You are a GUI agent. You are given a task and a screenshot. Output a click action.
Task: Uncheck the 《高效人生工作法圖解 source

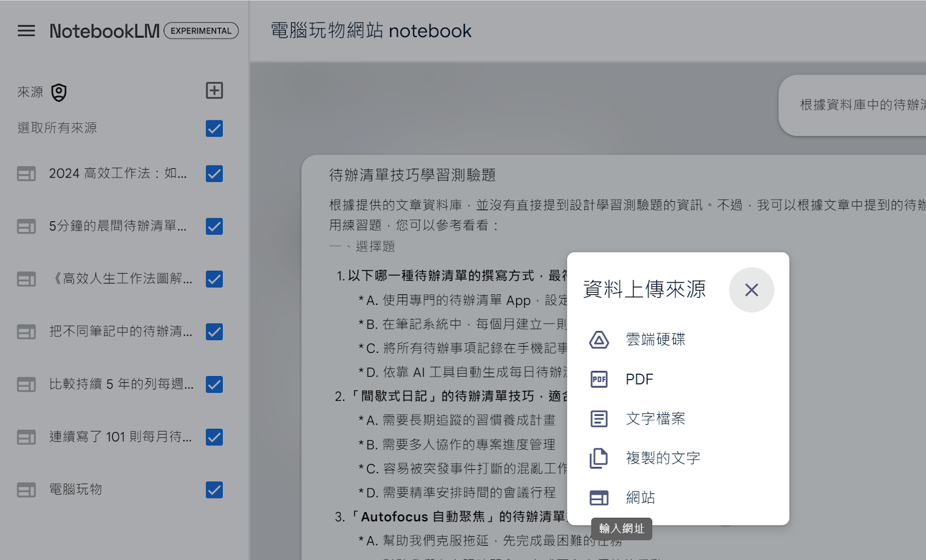click(x=215, y=279)
